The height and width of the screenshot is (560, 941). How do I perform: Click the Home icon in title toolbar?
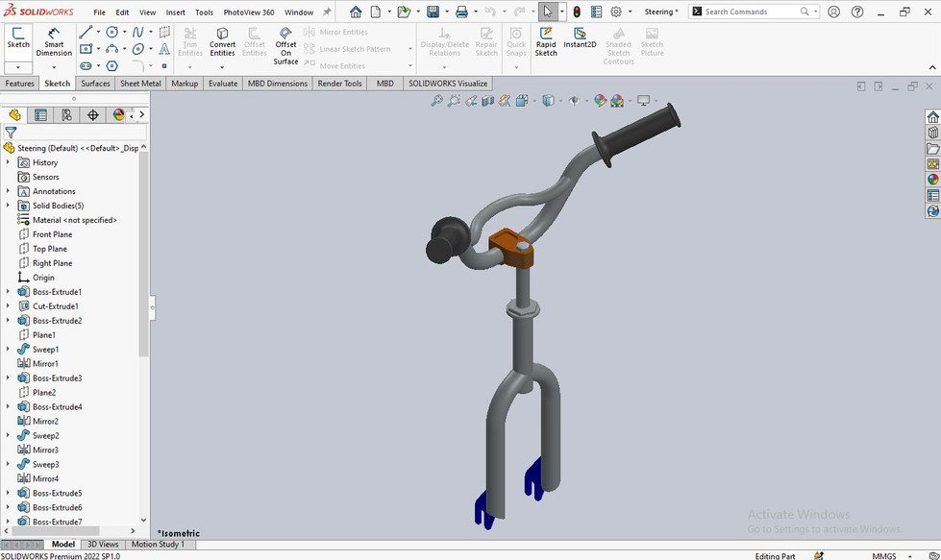click(356, 12)
